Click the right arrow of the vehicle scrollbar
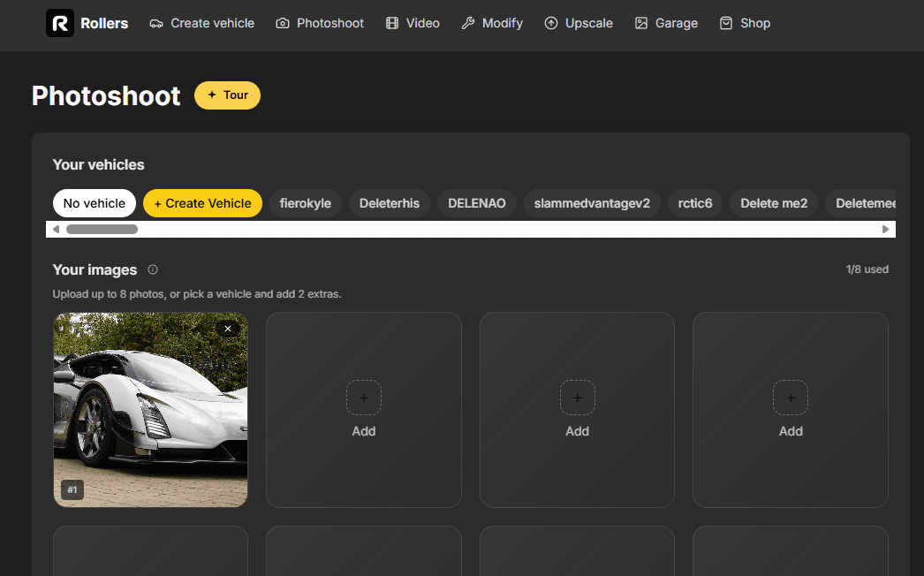This screenshot has width=924, height=576. coord(885,230)
